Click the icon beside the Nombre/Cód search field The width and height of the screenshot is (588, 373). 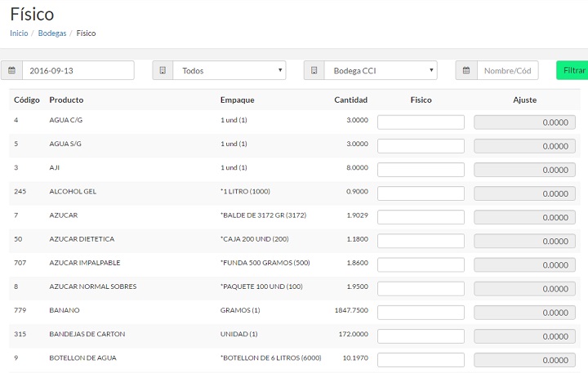tap(466, 71)
